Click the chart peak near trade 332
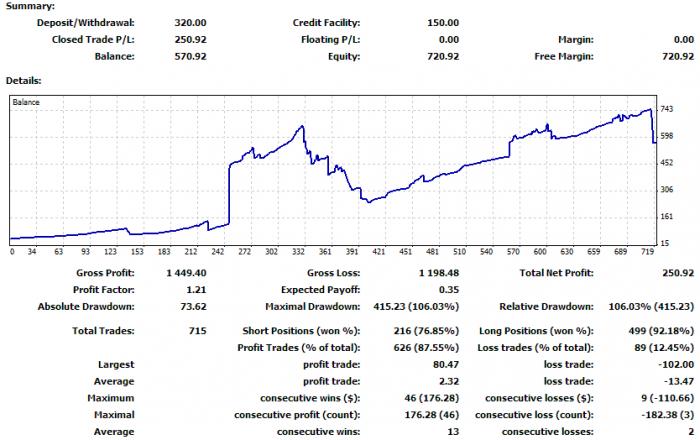Image resolution: width=700 pixels, height=440 pixels. (x=302, y=127)
